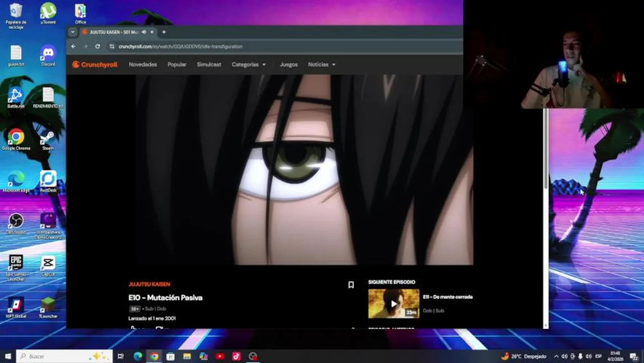
Task: Click the anime video player
Action: tap(304, 169)
